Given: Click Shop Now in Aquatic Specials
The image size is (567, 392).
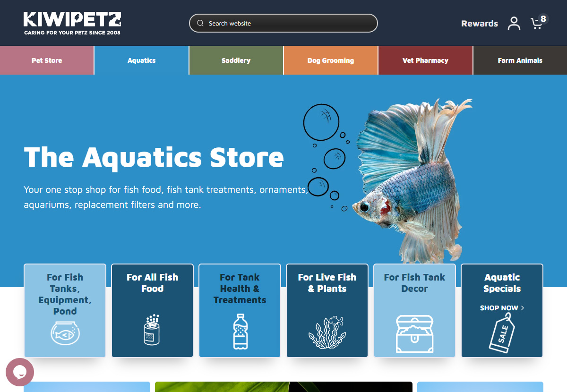Looking at the screenshot, I should pyautogui.click(x=502, y=308).
